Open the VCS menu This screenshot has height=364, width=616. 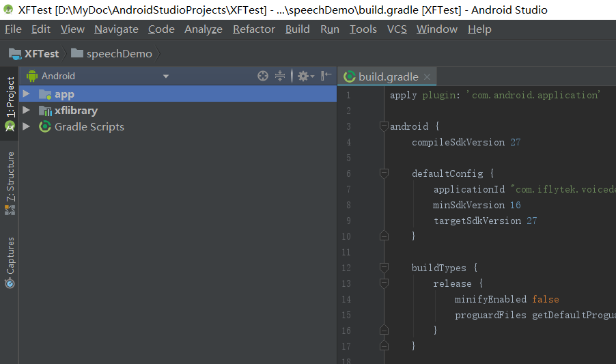397,29
